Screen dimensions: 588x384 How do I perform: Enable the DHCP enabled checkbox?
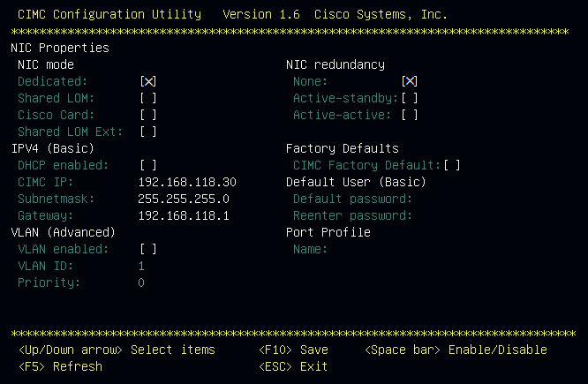tap(148, 165)
